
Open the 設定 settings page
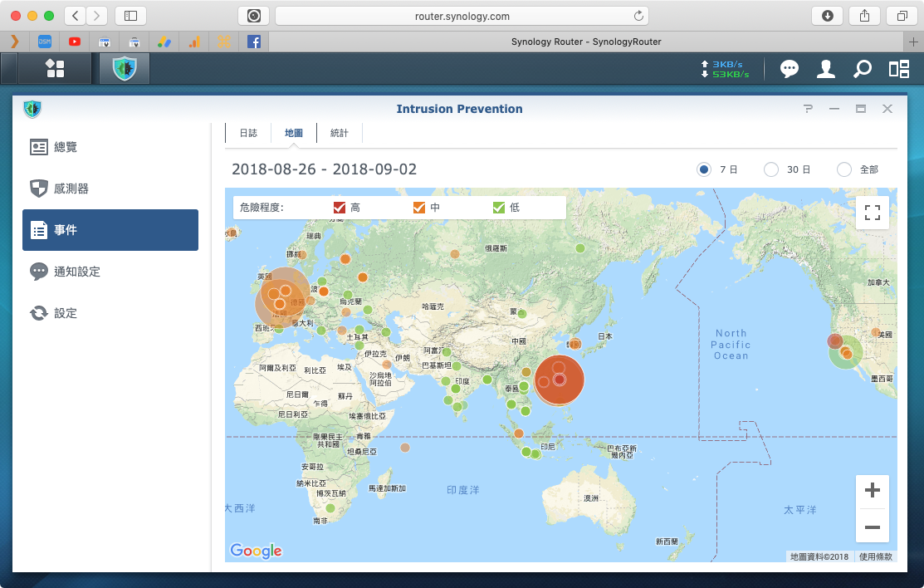pos(110,313)
